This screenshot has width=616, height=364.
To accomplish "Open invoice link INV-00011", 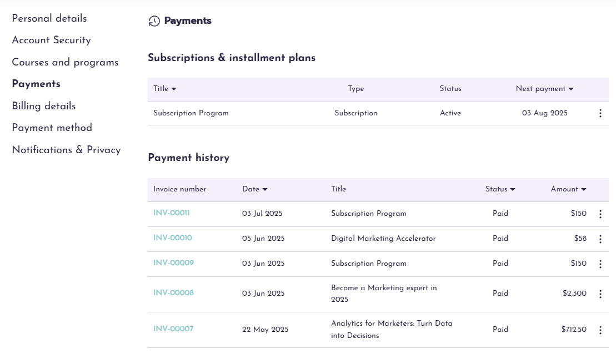I will (x=171, y=213).
